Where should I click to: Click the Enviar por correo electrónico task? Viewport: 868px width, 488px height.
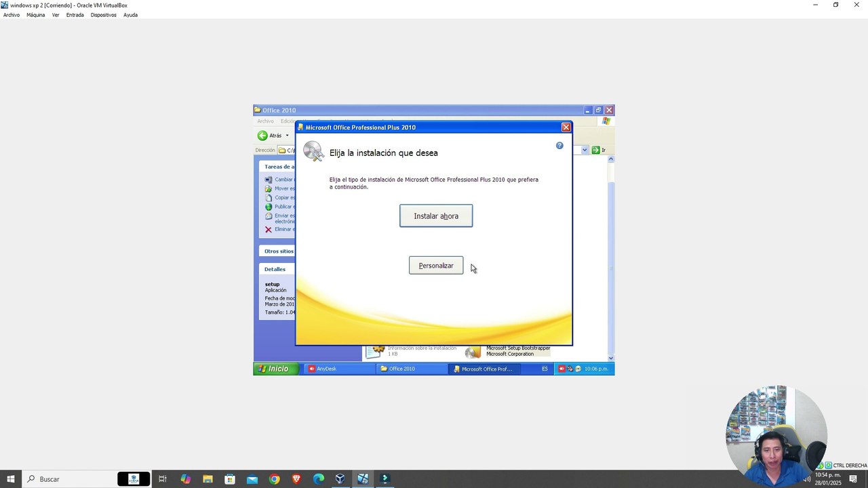[x=280, y=218]
